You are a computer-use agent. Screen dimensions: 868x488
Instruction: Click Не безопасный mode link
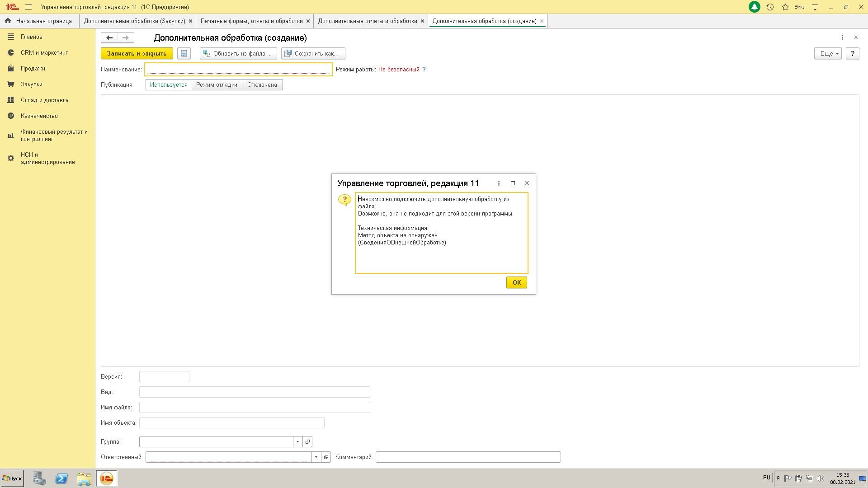coord(399,69)
